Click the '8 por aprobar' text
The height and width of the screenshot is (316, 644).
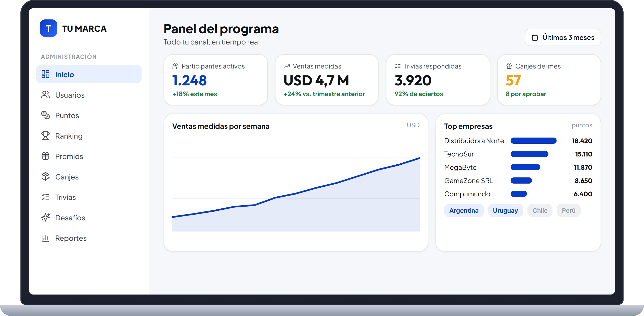tap(526, 94)
